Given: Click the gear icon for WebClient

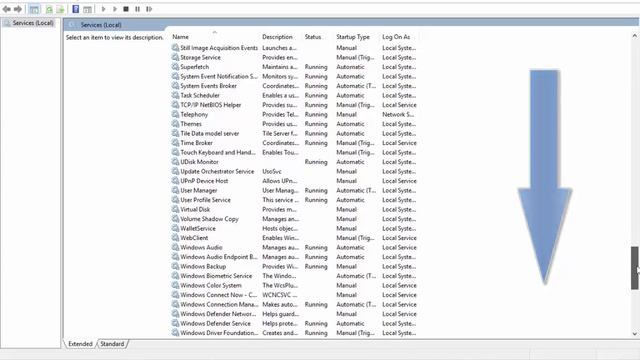Looking at the screenshot, I should tap(175, 238).
